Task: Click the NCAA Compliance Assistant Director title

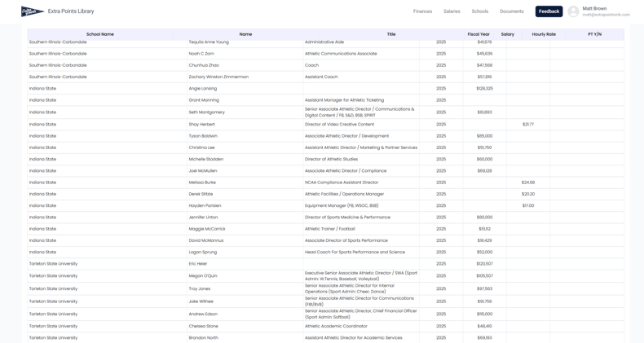Action: pos(342,182)
